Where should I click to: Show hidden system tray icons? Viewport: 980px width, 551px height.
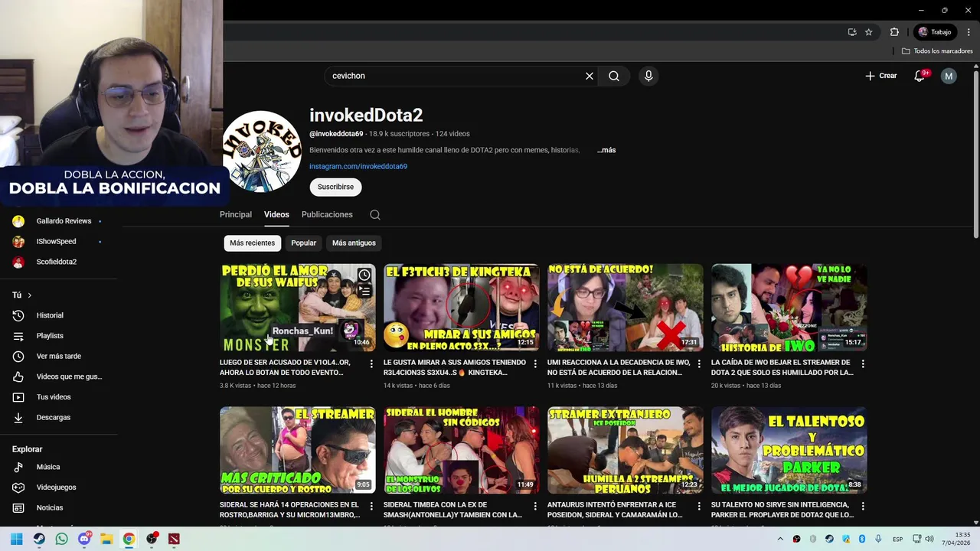[780, 539]
